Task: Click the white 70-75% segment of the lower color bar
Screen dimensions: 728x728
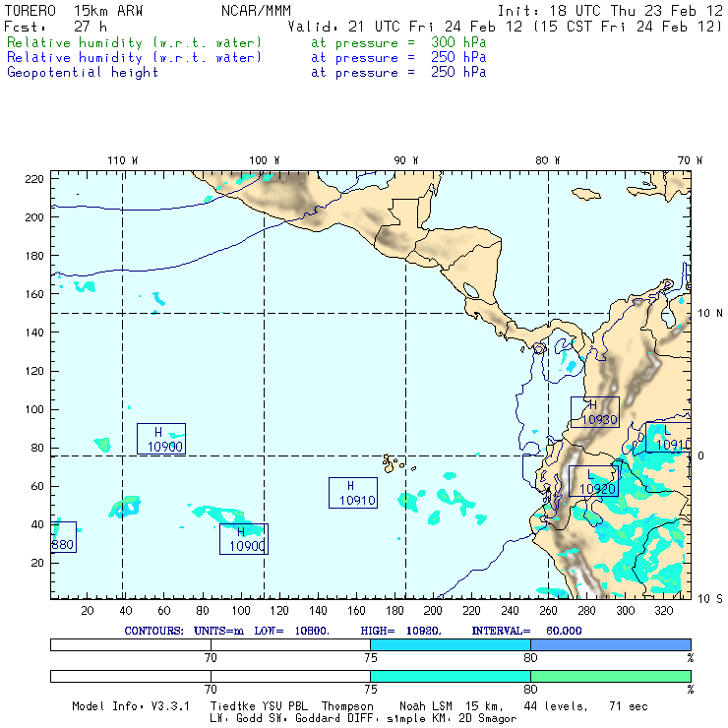Action: click(290, 676)
